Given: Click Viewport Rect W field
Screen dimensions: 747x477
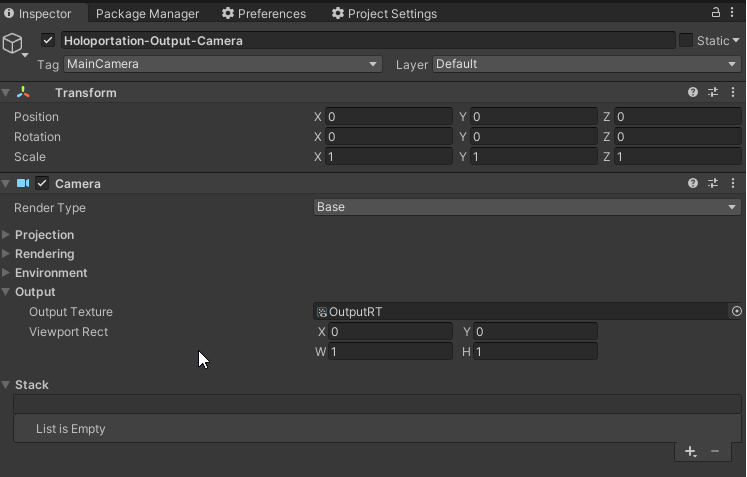Looking at the screenshot, I should 390,352.
